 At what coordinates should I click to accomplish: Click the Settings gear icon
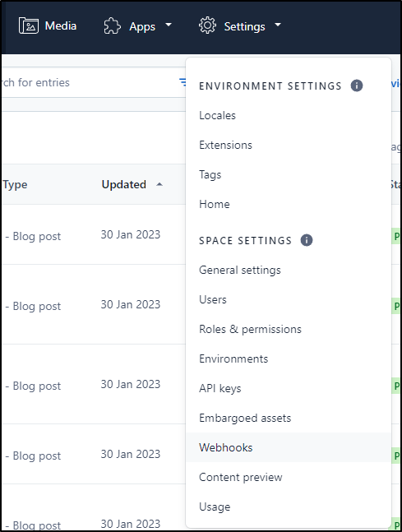[207, 25]
